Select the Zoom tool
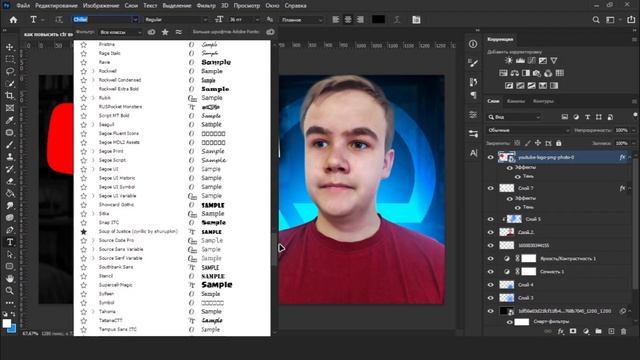This screenshot has height=360, width=640. click(x=9, y=291)
